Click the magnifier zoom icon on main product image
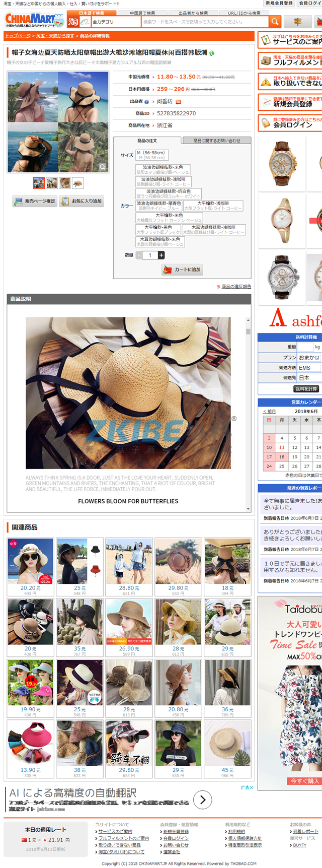322x868 pixels. click(x=103, y=167)
